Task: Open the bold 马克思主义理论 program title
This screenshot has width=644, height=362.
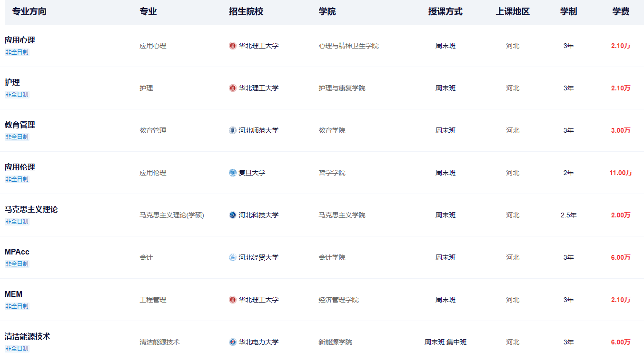Action: point(31,209)
